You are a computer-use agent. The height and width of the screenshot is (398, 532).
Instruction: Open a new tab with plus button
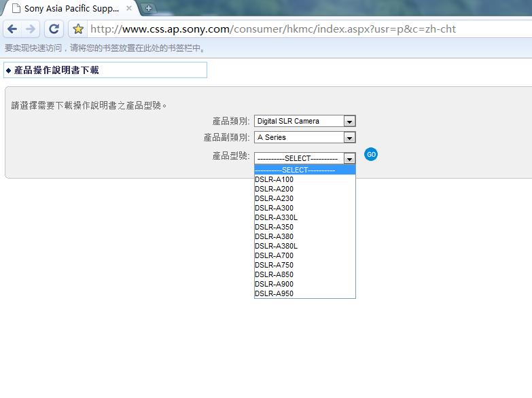[148, 8]
